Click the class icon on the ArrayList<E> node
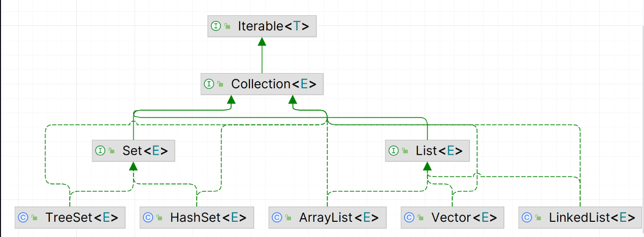This screenshot has height=237, width=644. pos(277,218)
